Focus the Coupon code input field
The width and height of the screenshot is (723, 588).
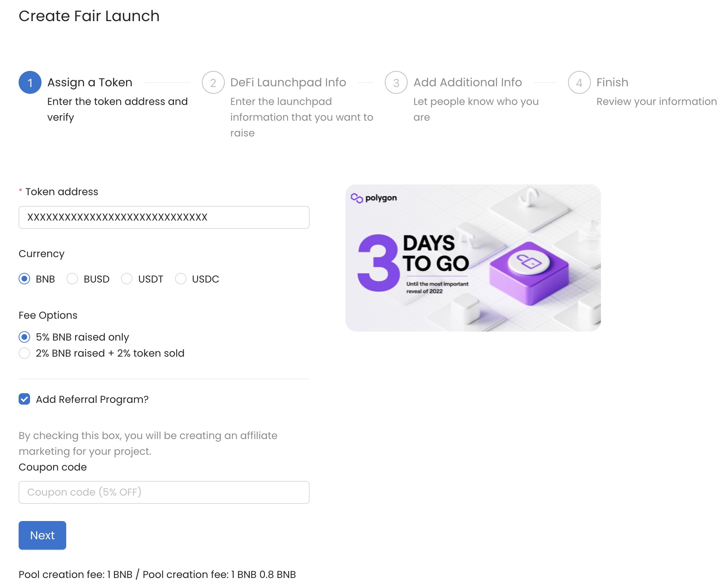(x=164, y=492)
